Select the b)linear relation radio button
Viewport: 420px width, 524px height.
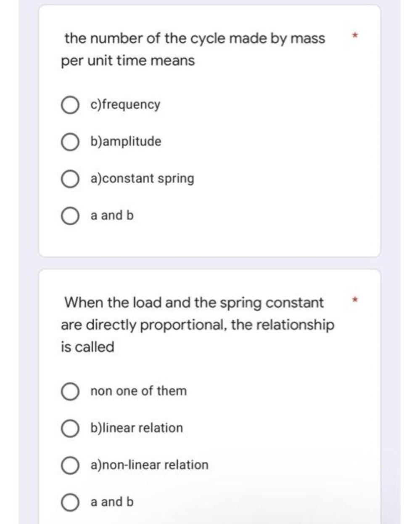pos(71,428)
